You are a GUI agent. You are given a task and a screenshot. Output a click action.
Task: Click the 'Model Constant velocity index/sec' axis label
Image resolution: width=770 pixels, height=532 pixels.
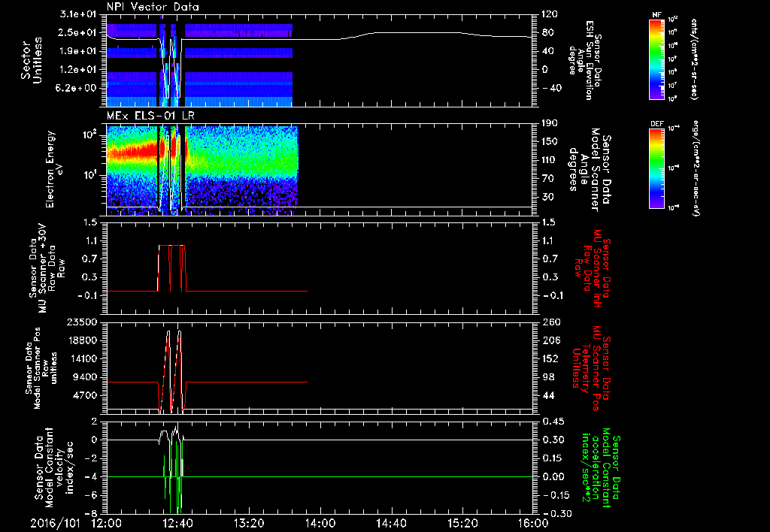[x=53, y=467]
